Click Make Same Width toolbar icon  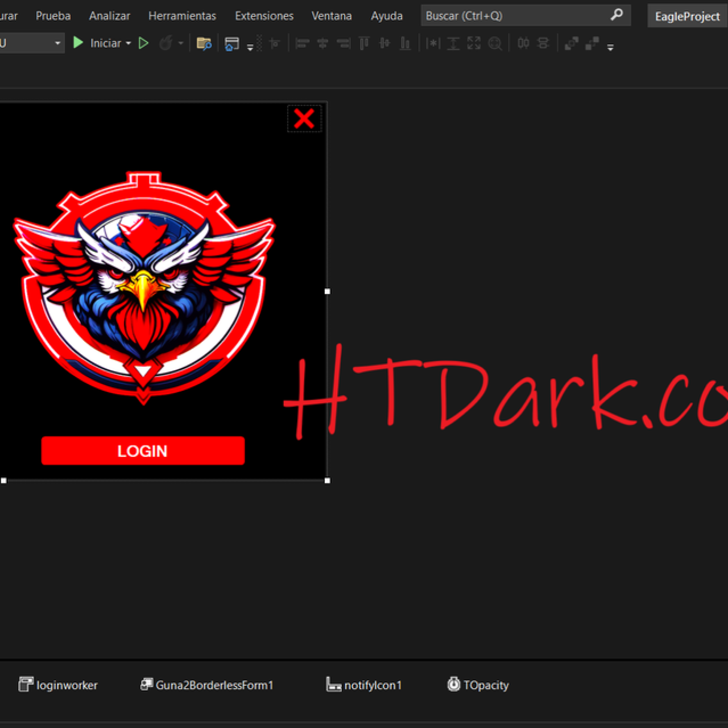[x=433, y=43]
